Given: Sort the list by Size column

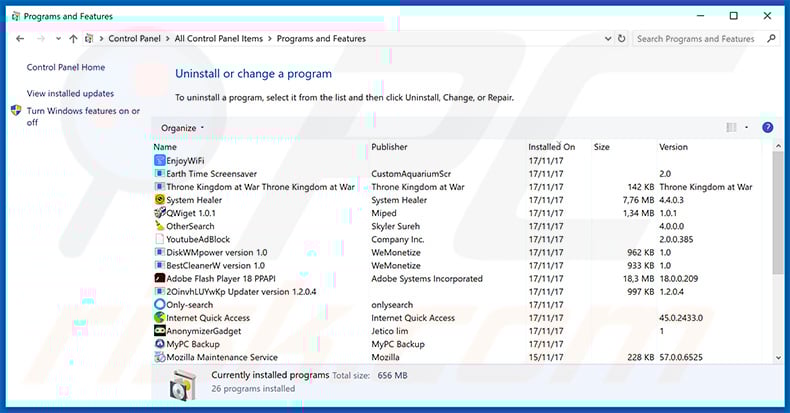Looking at the screenshot, I should click(602, 147).
